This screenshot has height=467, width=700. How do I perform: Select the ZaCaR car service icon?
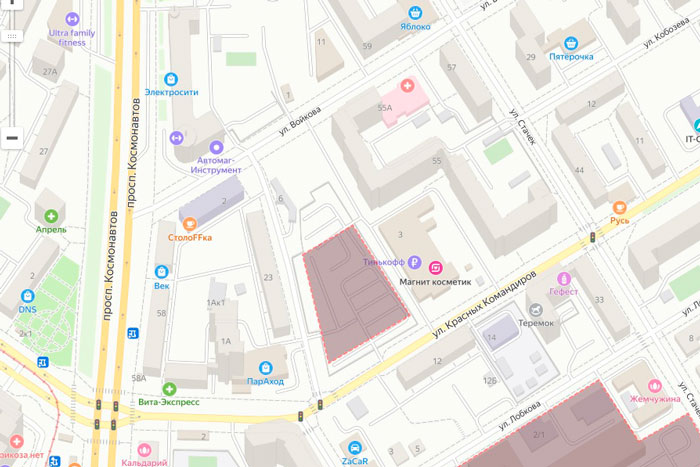(355, 447)
